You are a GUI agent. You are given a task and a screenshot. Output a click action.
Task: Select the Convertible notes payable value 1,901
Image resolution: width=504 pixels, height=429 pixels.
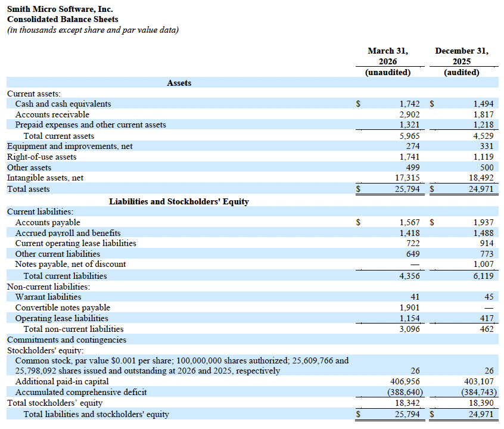[x=407, y=307]
